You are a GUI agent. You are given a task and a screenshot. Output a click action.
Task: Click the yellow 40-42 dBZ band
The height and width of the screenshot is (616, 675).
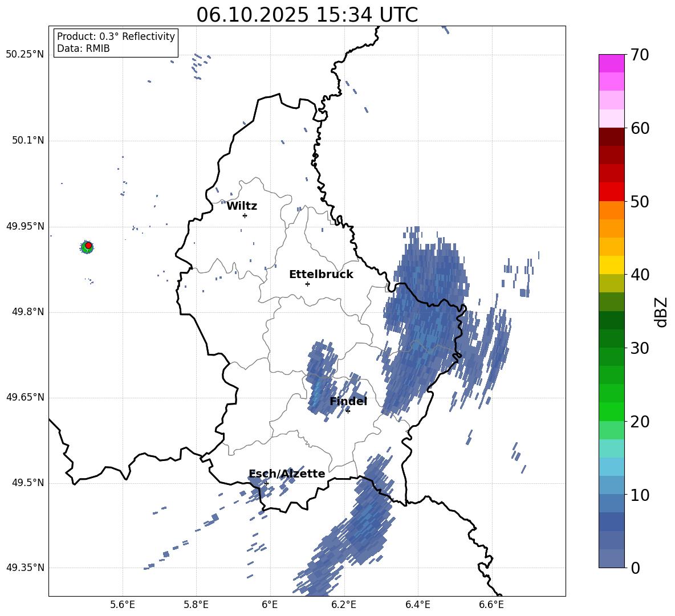coord(611,265)
